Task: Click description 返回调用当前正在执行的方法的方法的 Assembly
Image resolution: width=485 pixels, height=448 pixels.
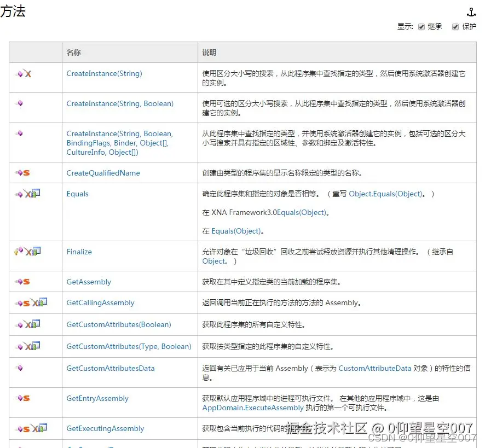Action: click(x=281, y=302)
